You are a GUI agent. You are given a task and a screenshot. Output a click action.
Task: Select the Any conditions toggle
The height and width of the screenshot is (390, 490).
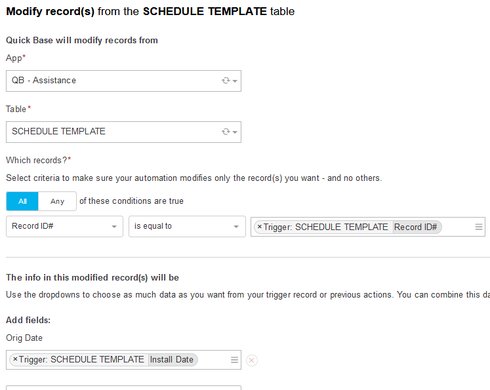click(57, 201)
